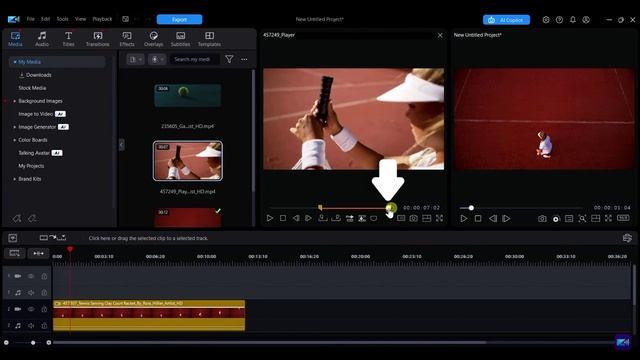Click the Search my media field
The height and width of the screenshot is (360, 640).
(194, 60)
